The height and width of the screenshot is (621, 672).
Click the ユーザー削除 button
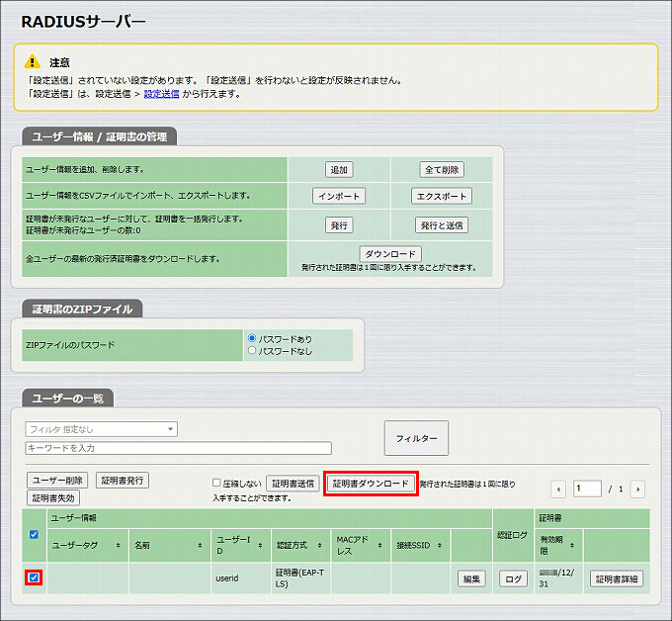pos(57,481)
